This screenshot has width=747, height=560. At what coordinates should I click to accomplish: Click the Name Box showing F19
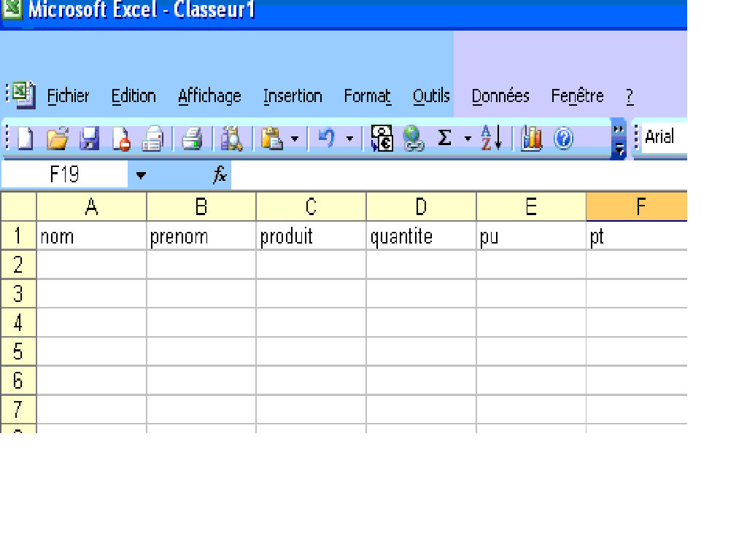[64, 175]
